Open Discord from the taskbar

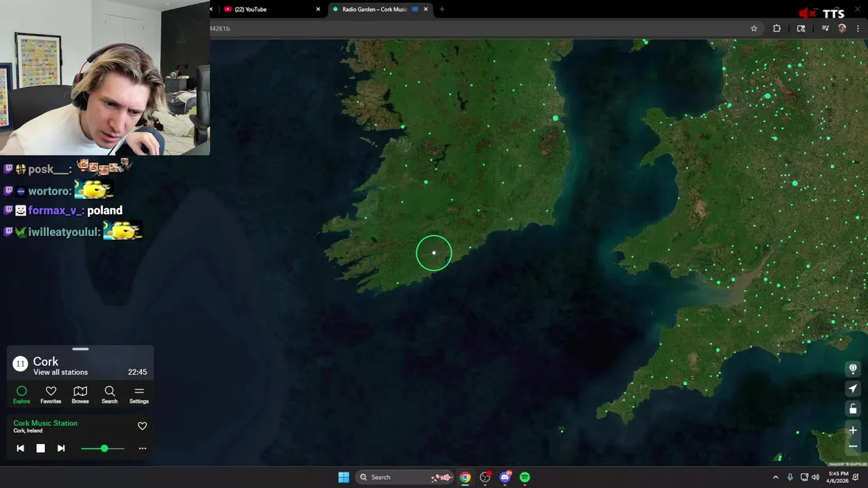coord(505,477)
